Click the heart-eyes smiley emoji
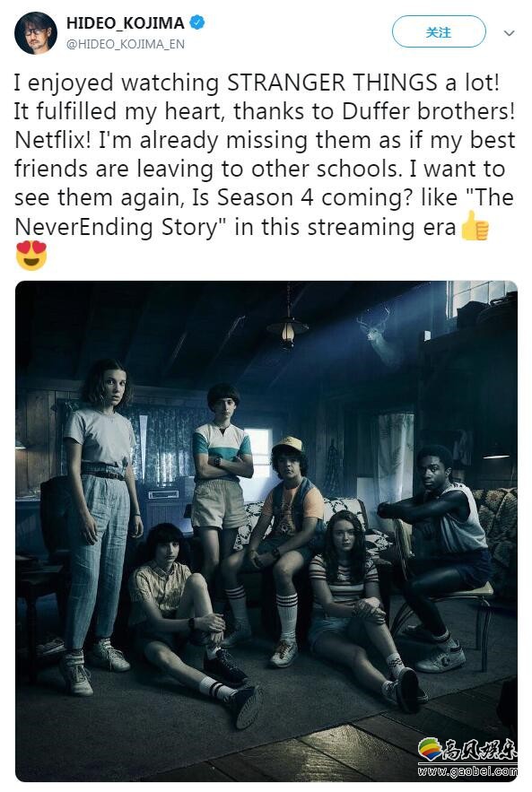532x792 pixels. pos(31,255)
